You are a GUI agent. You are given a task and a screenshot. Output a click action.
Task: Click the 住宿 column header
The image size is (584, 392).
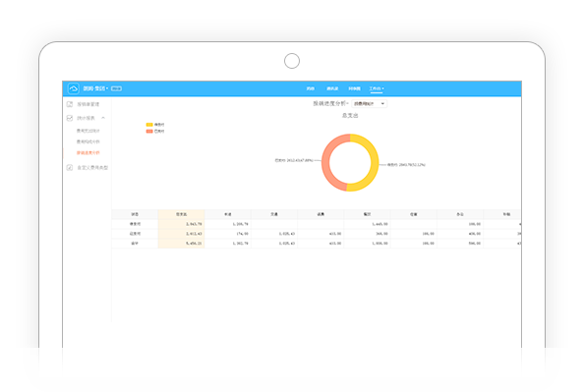(x=414, y=214)
